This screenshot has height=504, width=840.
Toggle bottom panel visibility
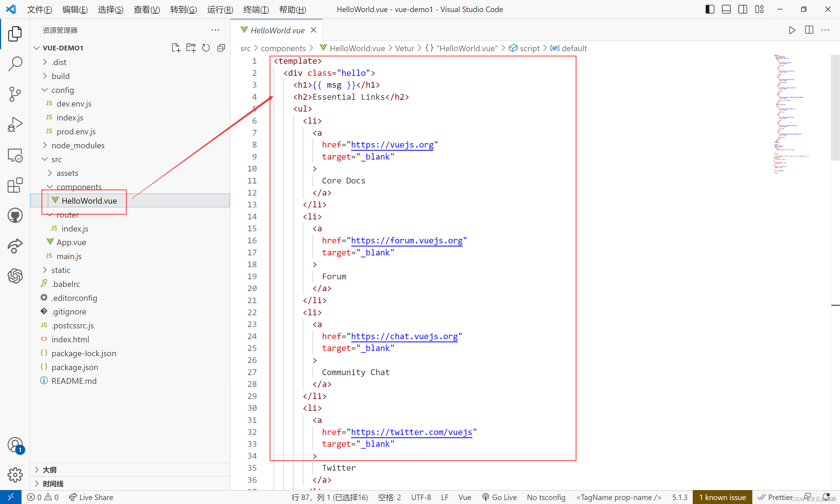coord(726,9)
